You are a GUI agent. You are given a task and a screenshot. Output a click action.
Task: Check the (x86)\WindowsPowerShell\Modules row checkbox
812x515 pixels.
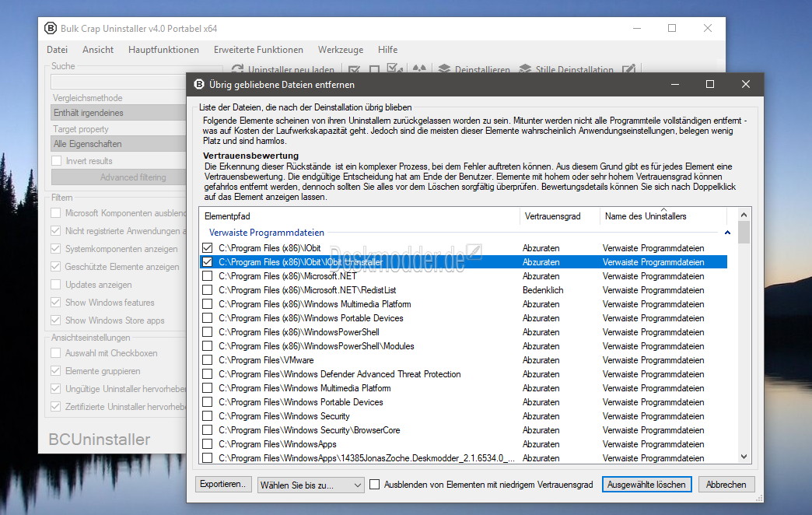coord(207,345)
